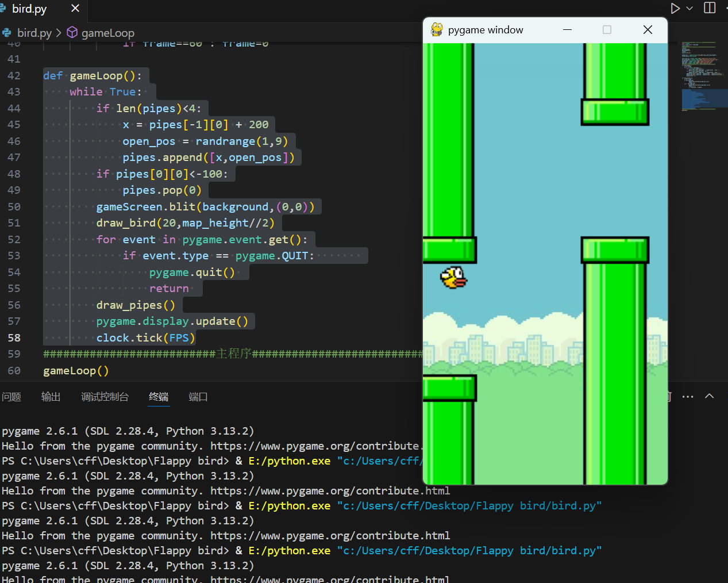Viewport: 728px width, 583px height.
Task: Click the 'draw_bird(20,map_height//2)' line
Action: point(186,223)
